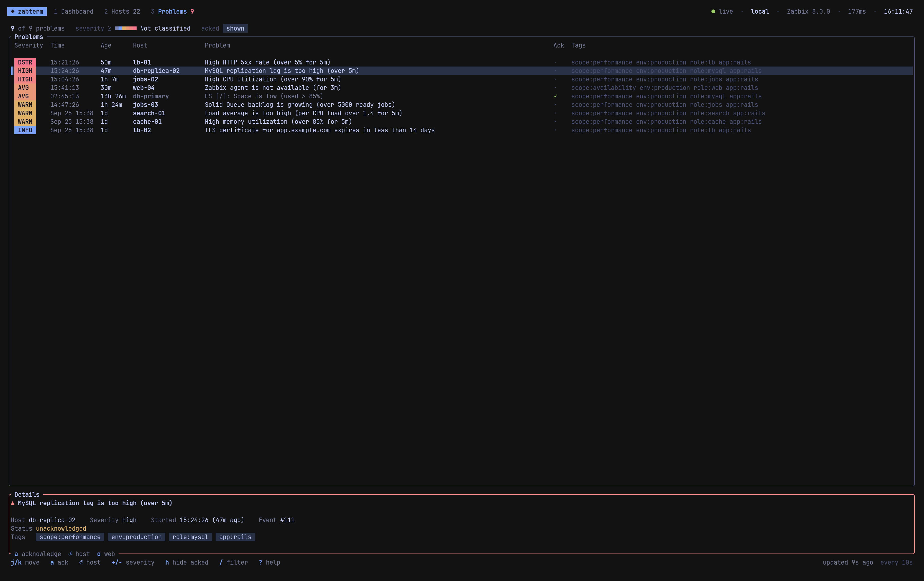Image resolution: width=924 pixels, height=581 pixels.
Task: Click host name jobs-03
Action: pos(146,105)
